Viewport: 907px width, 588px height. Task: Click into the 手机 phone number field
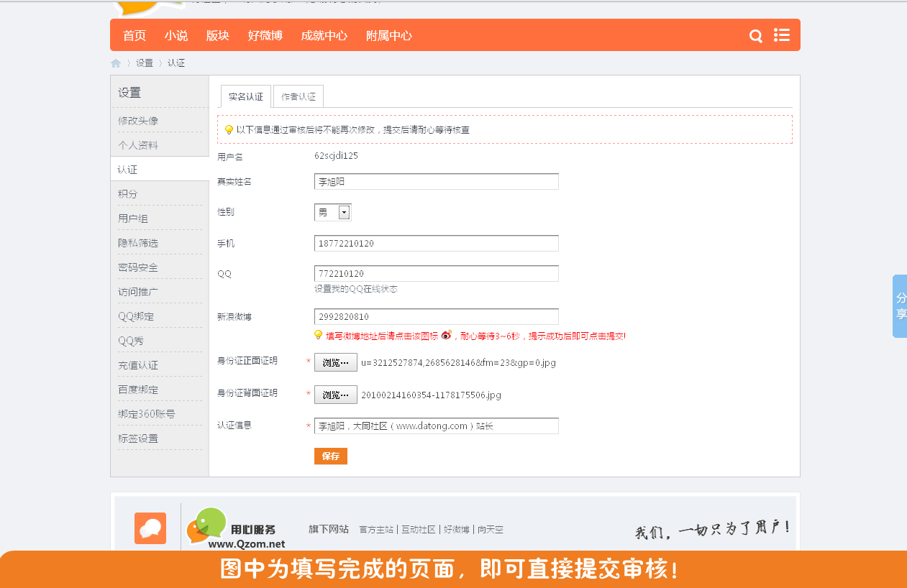[x=436, y=244]
